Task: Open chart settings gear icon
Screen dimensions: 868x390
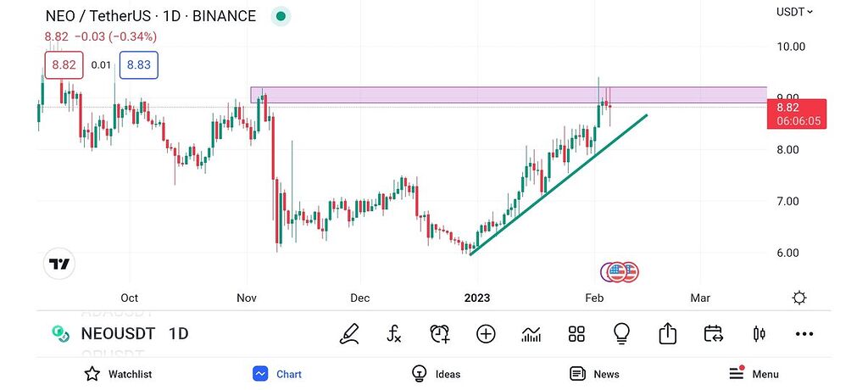Action: pyautogui.click(x=798, y=298)
